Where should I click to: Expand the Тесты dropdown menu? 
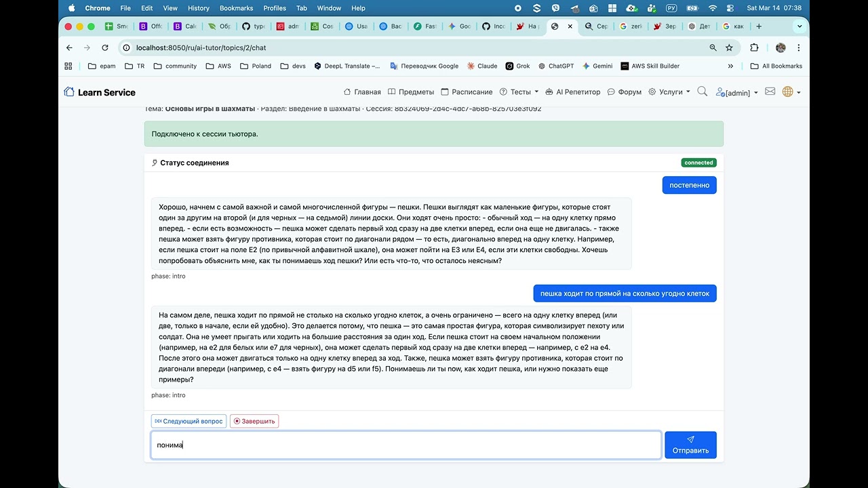point(519,92)
